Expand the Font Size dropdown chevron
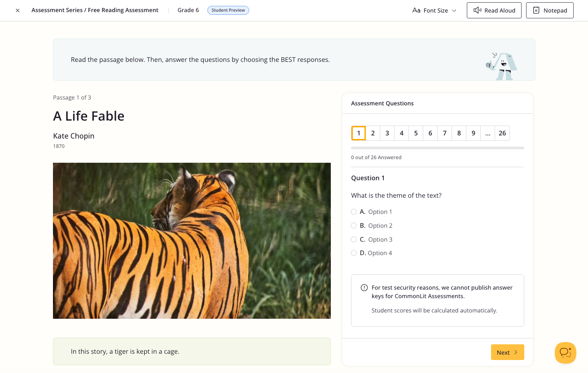This screenshot has height=373, width=588. (454, 10)
